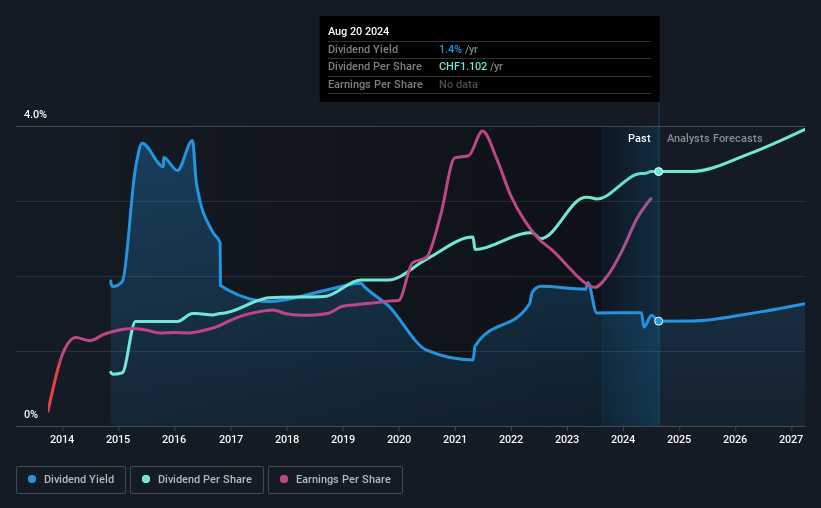Image resolution: width=821 pixels, height=508 pixels.
Task: Click the blue Dividend Yield legend dot
Action: [x=32, y=479]
